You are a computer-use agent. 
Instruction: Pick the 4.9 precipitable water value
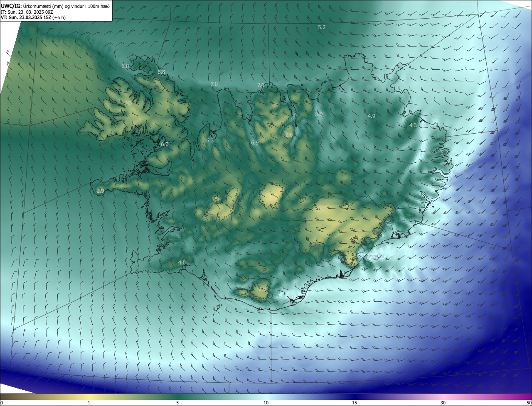point(372,116)
